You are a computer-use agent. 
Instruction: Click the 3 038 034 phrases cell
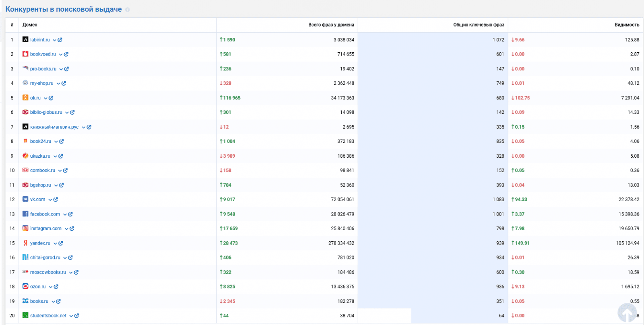point(344,40)
